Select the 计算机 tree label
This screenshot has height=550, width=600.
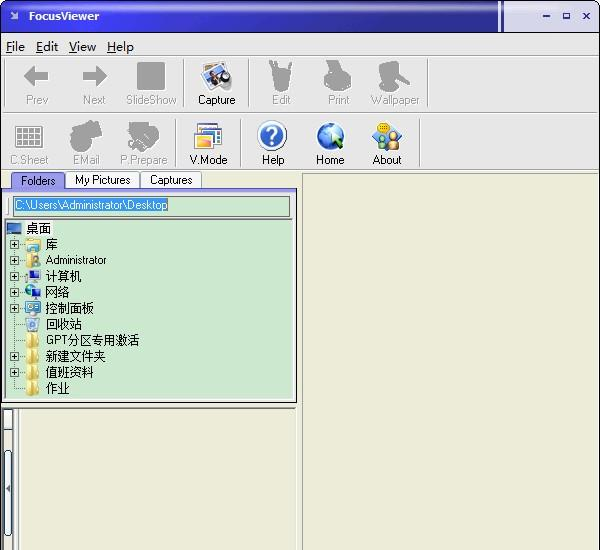tap(63, 276)
